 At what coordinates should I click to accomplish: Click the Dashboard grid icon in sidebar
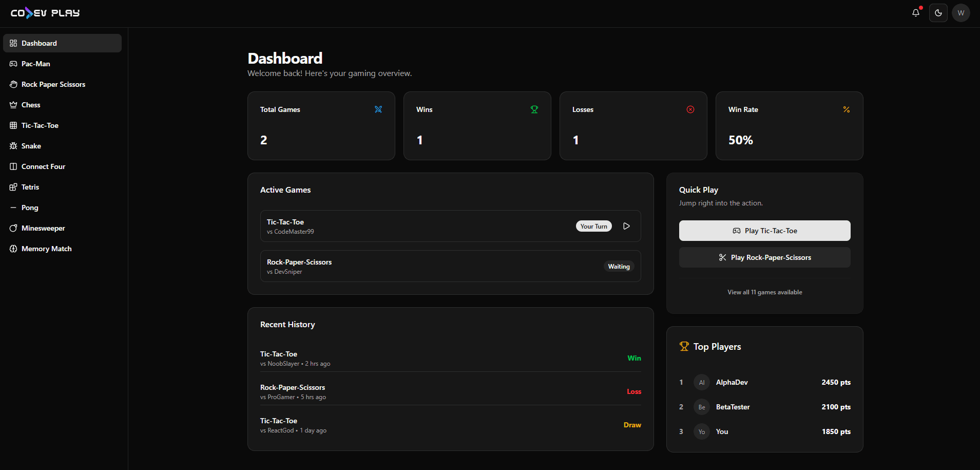point(13,43)
